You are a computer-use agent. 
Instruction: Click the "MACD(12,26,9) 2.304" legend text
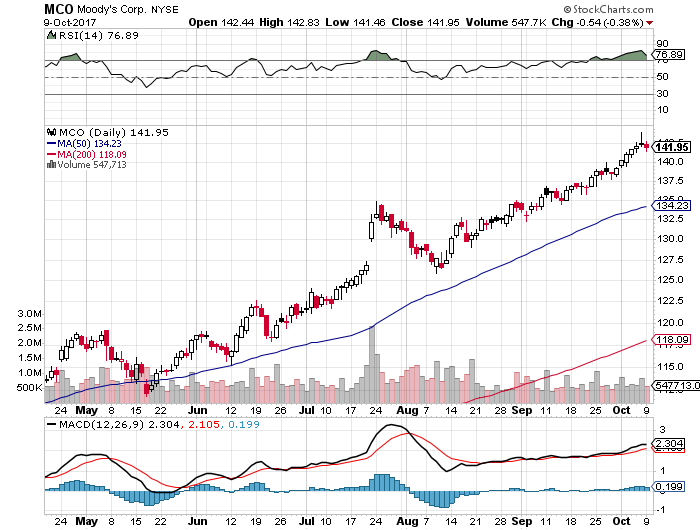pos(120,425)
